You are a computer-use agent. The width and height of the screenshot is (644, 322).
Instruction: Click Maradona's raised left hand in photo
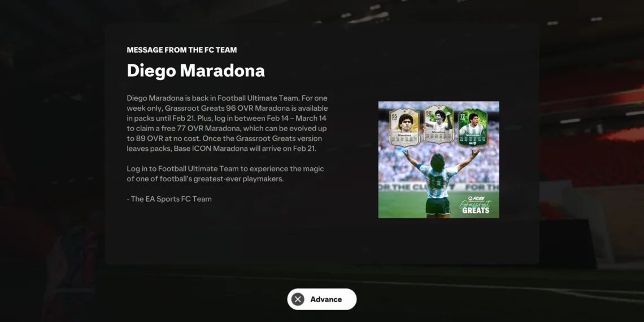tap(406, 154)
